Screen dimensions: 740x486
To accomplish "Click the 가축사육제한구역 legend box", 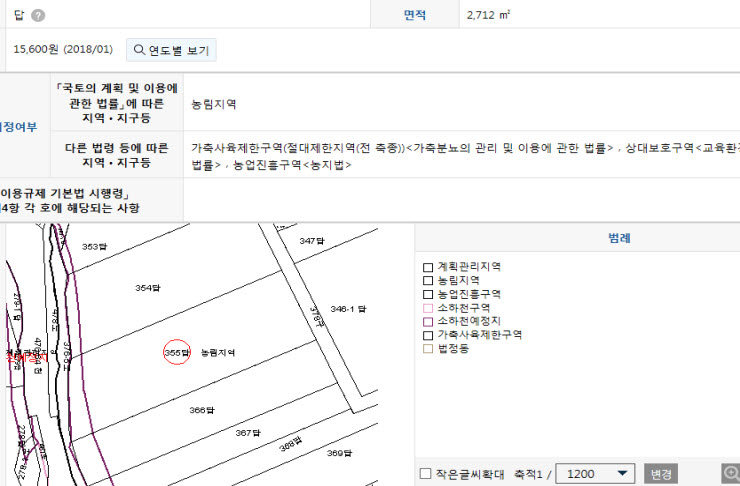I will click(x=428, y=334).
